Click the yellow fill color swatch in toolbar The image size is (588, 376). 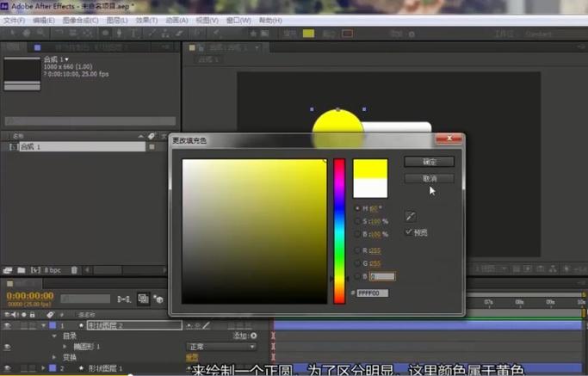pyautogui.click(x=308, y=34)
